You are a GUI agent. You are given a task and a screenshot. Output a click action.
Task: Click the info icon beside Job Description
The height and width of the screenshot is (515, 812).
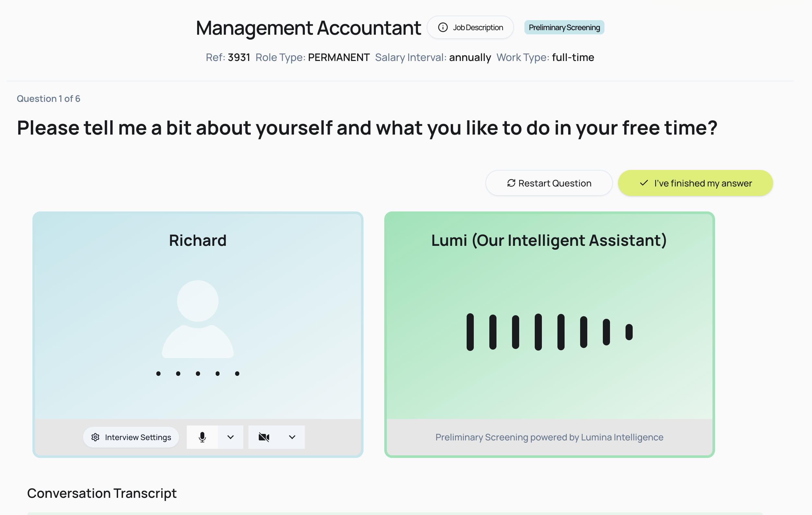click(x=443, y=27)
